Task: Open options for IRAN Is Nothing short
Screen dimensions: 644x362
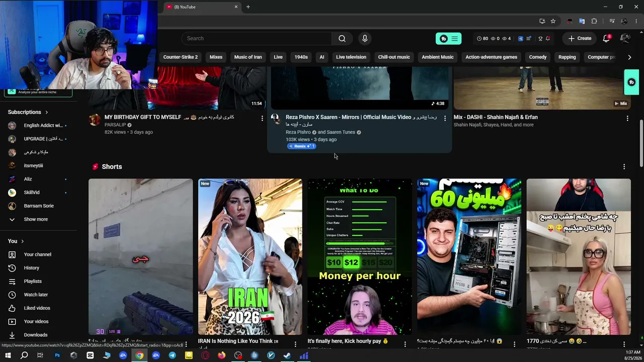Action: tap(295, 344)
